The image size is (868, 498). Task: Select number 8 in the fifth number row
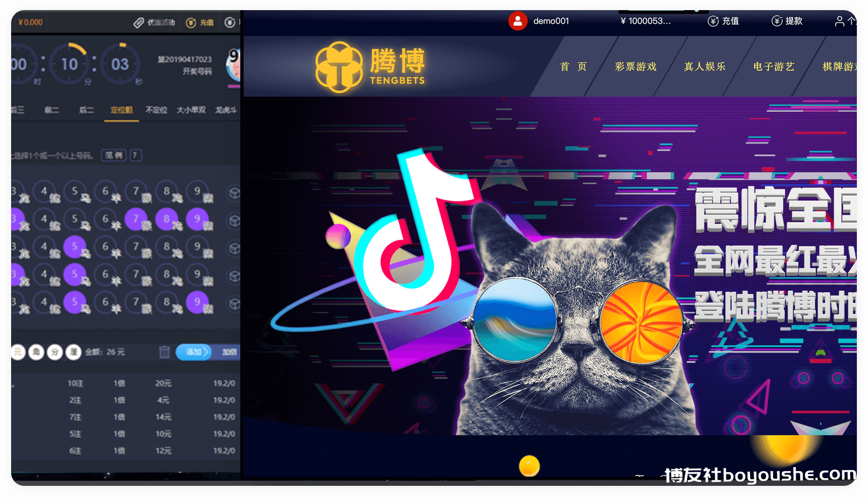coord(166,302)
